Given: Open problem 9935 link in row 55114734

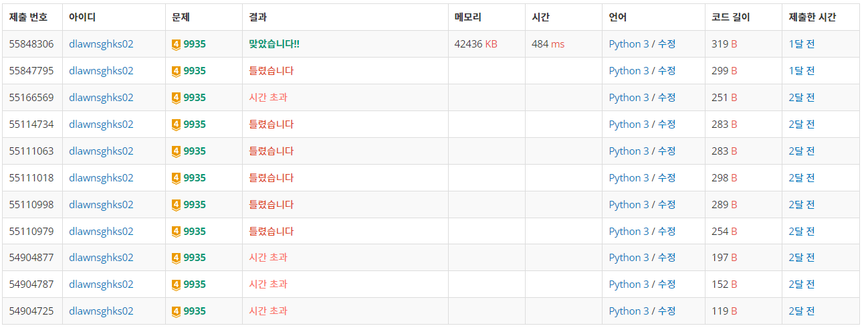Looking at the screenshot, I should click(x=195, y=125).
